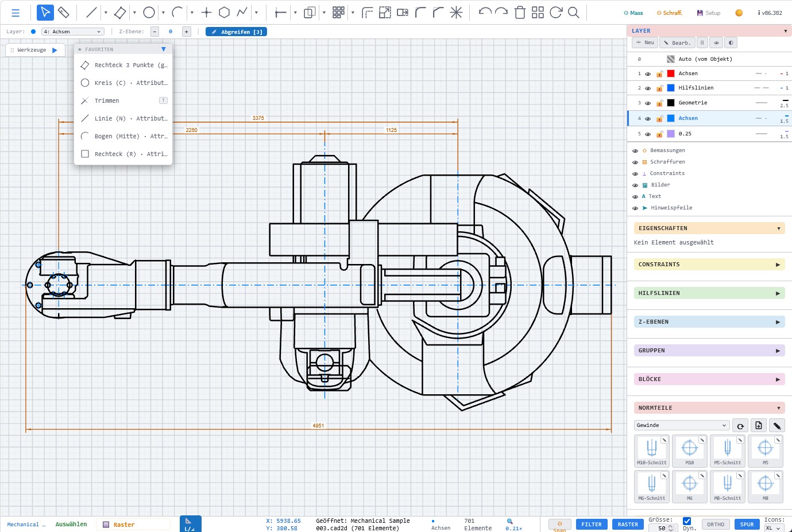Choose the line drawing tool
Image resolution: width=792 pixels, height=532 pixels.
(91, 12)
